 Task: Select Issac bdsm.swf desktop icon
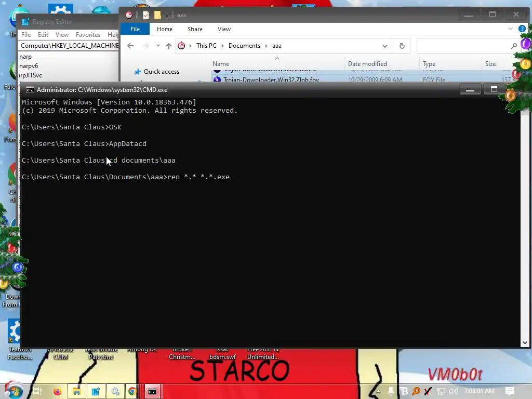coord(222,353)
